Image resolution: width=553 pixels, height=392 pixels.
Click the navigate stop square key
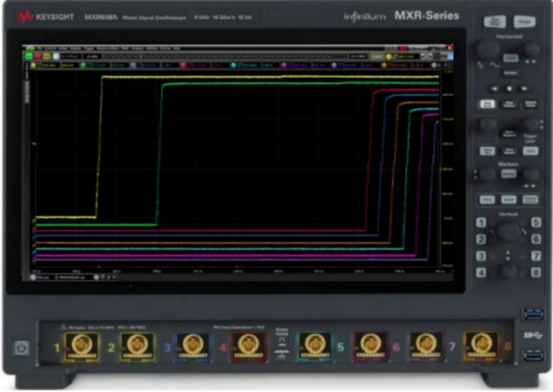509,89
